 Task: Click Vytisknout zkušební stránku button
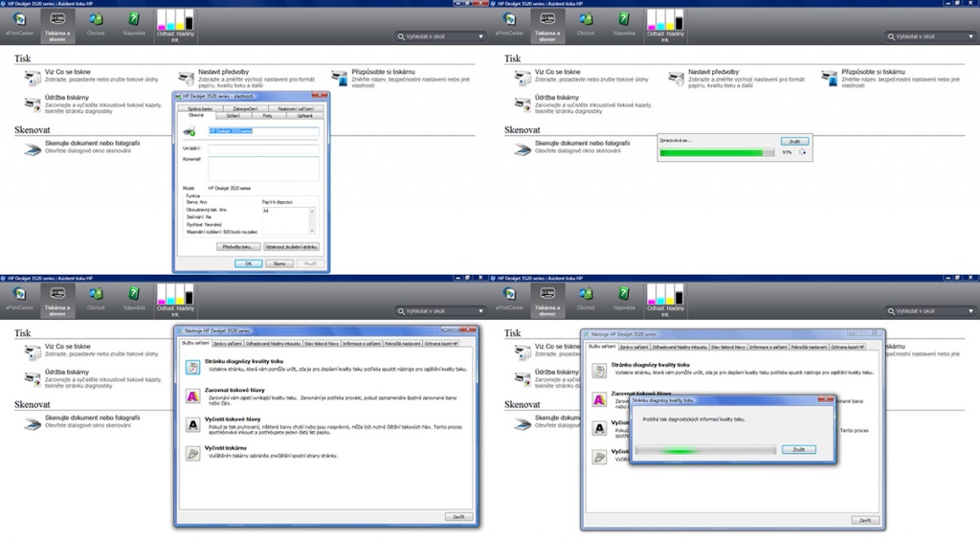291,247
